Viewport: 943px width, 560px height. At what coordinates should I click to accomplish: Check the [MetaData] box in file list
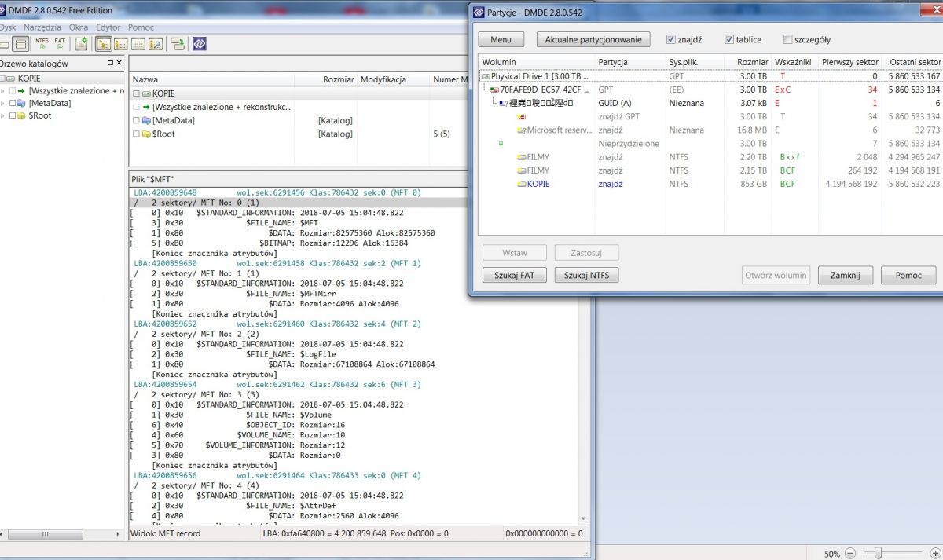pyautogui.click(x=136, y=120)
